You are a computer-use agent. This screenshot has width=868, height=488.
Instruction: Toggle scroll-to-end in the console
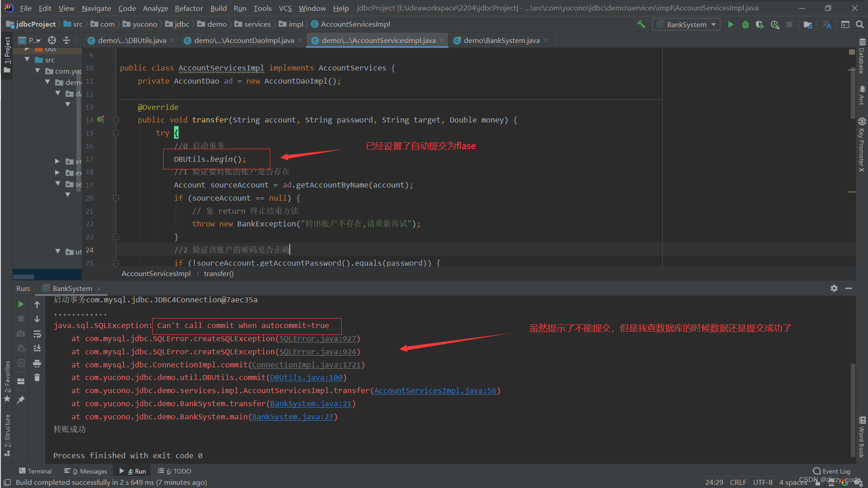(37, 348)
